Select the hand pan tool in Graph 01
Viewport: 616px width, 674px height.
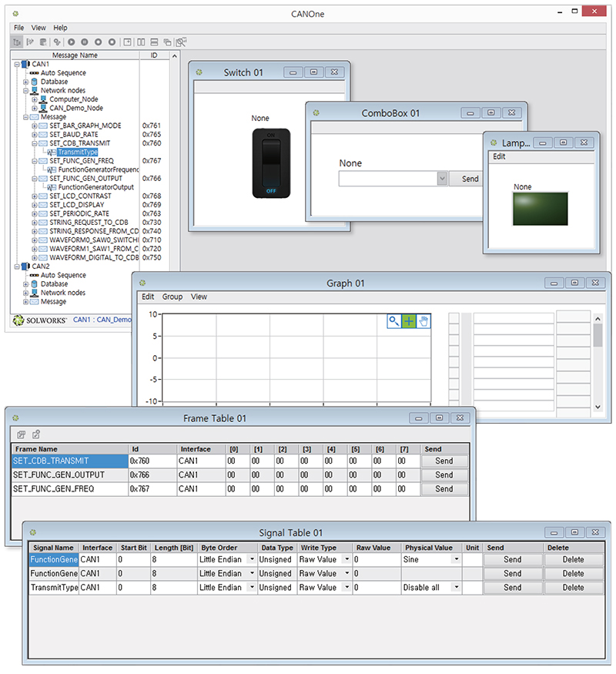coord(424,321)
